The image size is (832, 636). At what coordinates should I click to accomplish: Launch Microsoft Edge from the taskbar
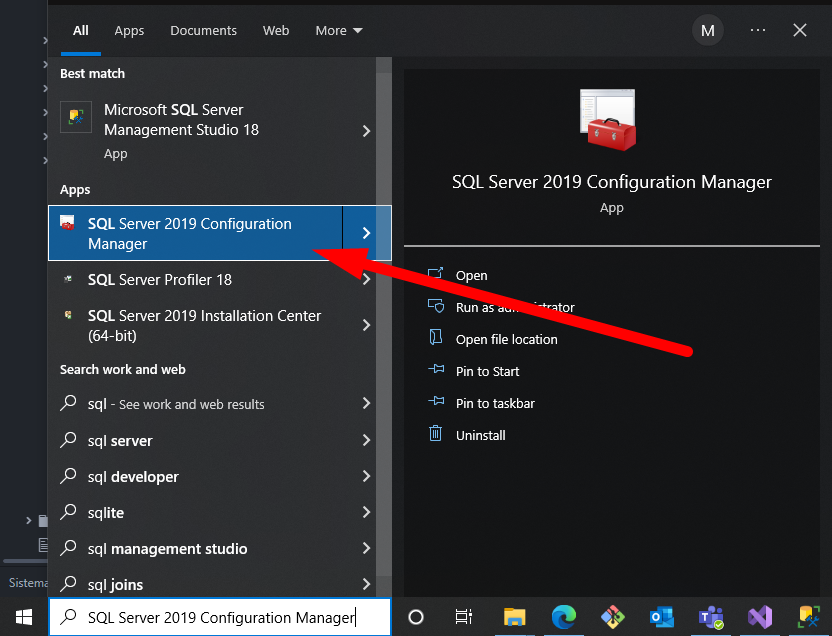coord(563,617)
